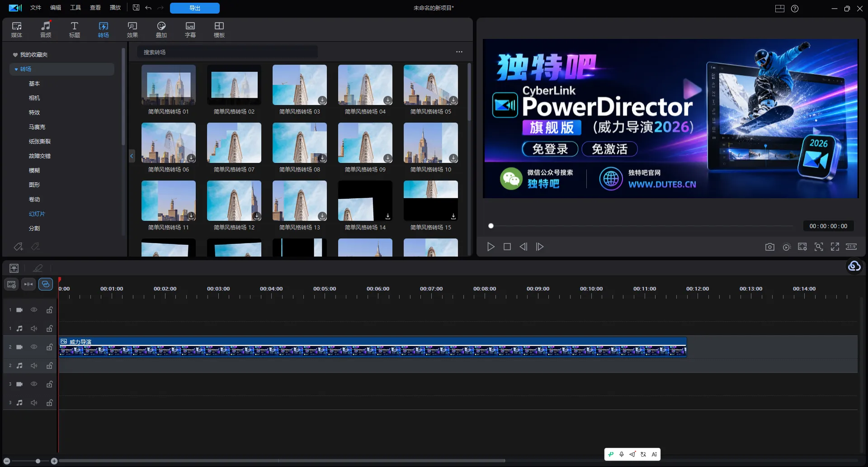The image size is (868, 467).
Task: Download 简单风格转场 05 transition
Action: point(453,100)
